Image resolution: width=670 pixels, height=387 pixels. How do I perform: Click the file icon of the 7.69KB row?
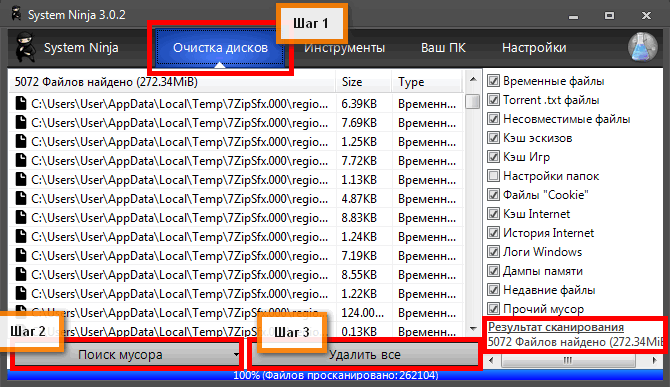21,123
